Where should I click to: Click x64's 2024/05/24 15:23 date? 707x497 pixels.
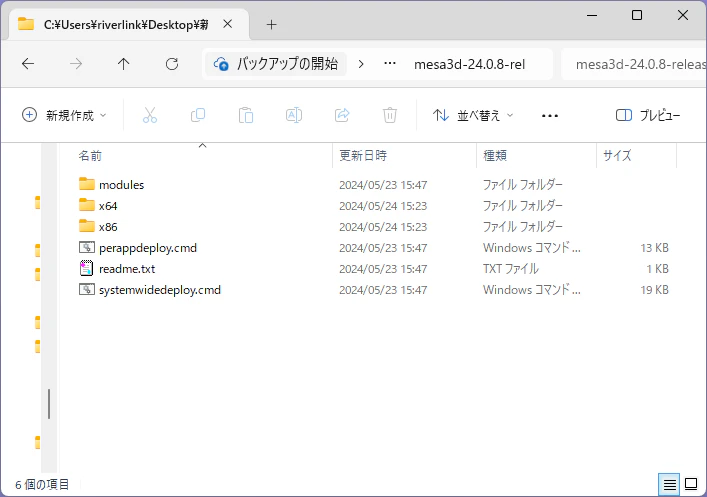click(x=383, y=206)
